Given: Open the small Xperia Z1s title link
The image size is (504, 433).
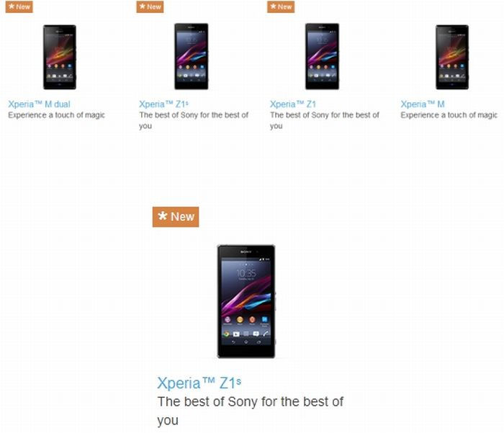Looking at the screenshot, I should (163, 104).
